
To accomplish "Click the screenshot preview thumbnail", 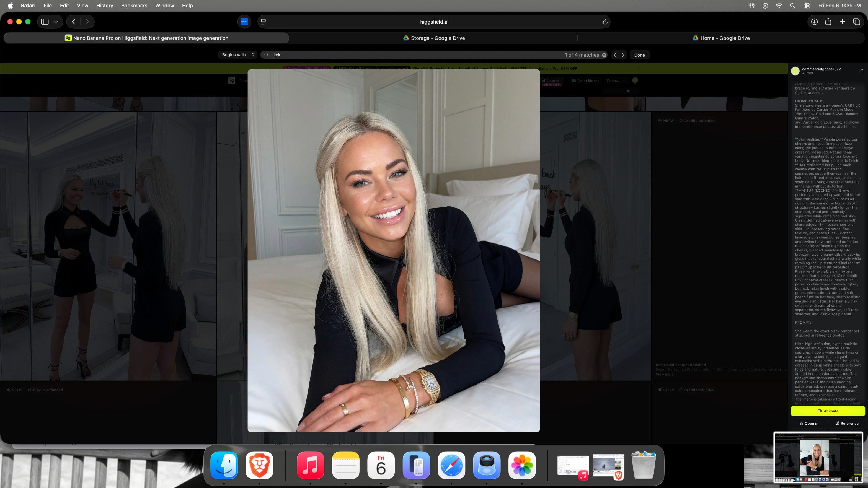I will 818,457.
